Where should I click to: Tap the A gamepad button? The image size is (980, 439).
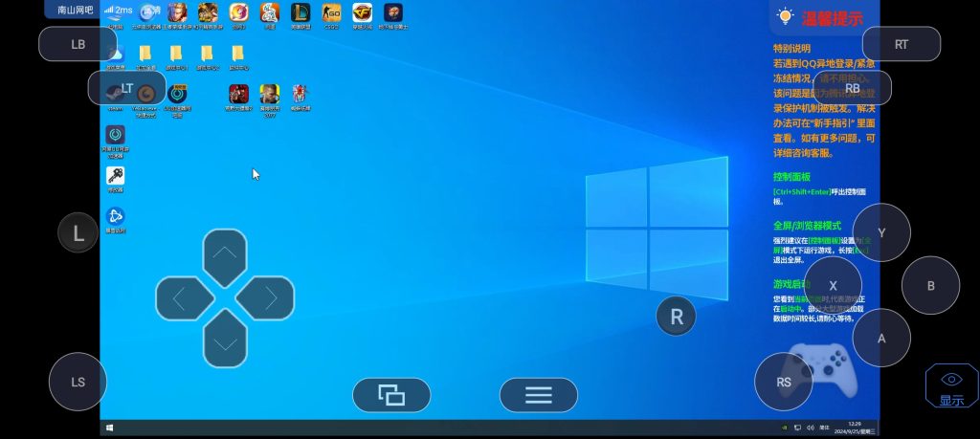pyautogui.click(x=881, y=339)
